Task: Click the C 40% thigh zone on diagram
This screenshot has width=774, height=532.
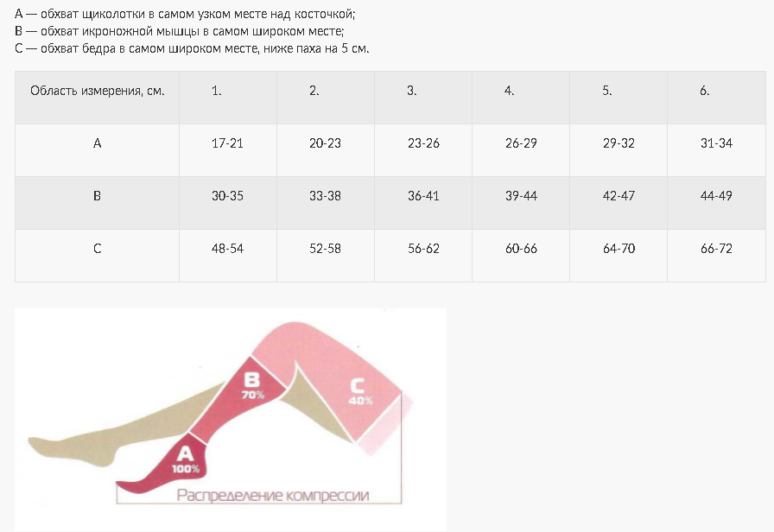Action: [360, 392]
